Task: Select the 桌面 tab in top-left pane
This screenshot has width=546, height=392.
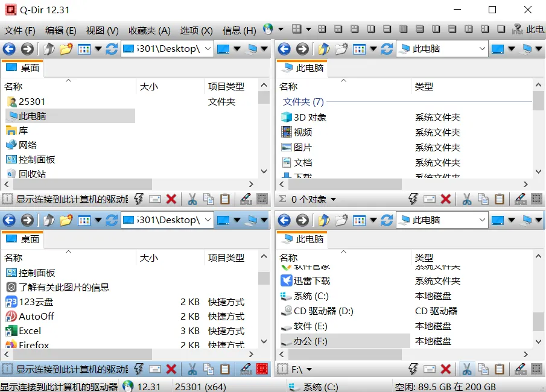Action: [x=23, y=68]
